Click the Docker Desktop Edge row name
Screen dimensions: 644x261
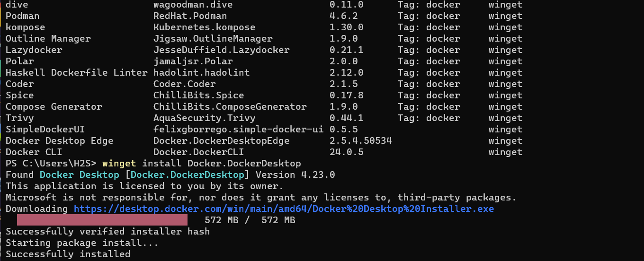click(59, 141)
